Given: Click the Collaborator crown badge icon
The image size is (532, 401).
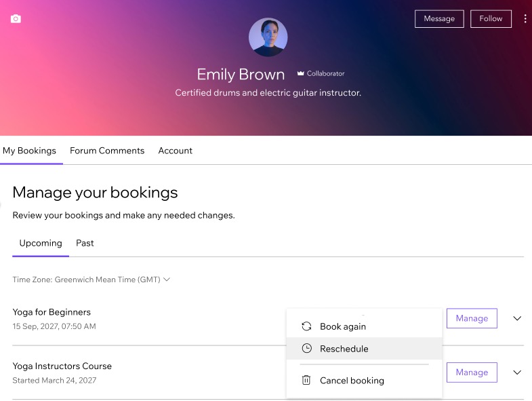Looking at the screenshot, I should click(300, 73).
